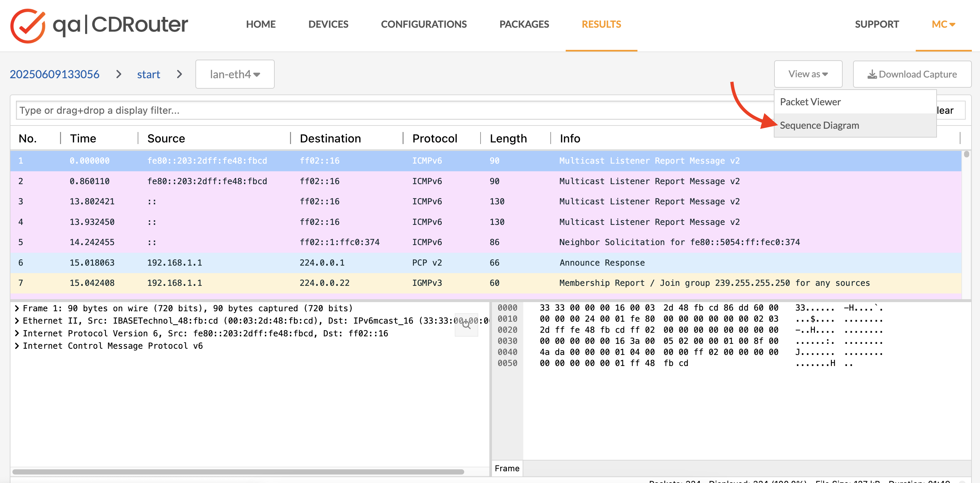Sort by the Time column header
The image size is (980, 483).
click(x=83, y=138)
